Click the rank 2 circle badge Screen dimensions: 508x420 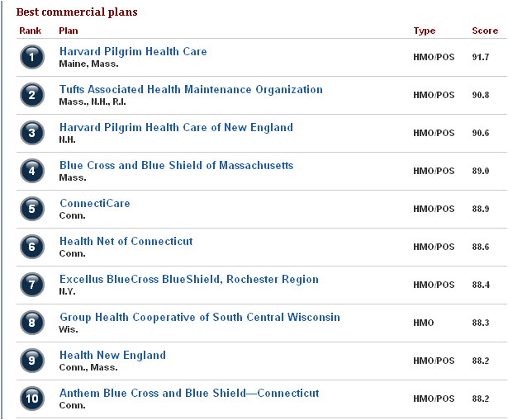[32, 95]
